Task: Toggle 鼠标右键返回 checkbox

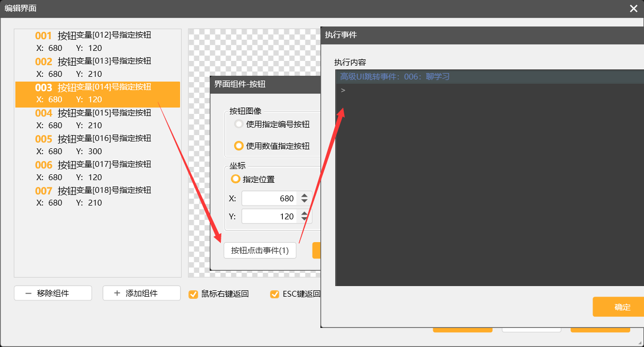Action: pyautogui.click(x=193, y=294)
